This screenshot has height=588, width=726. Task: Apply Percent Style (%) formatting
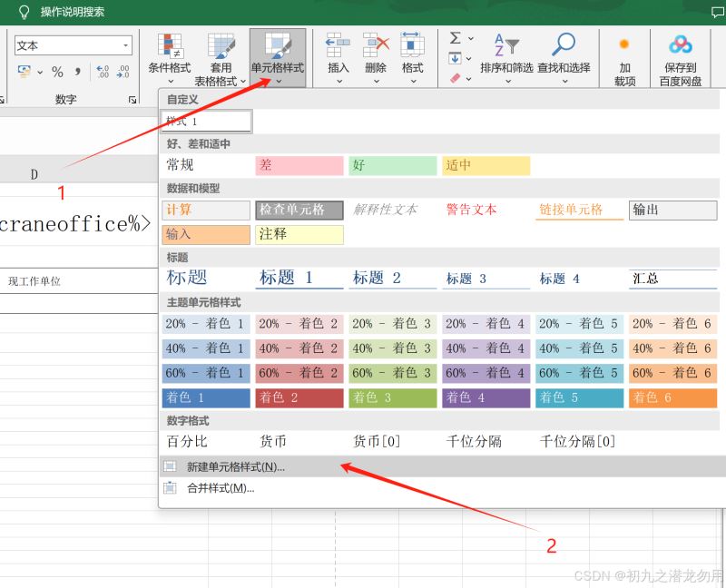58,71
